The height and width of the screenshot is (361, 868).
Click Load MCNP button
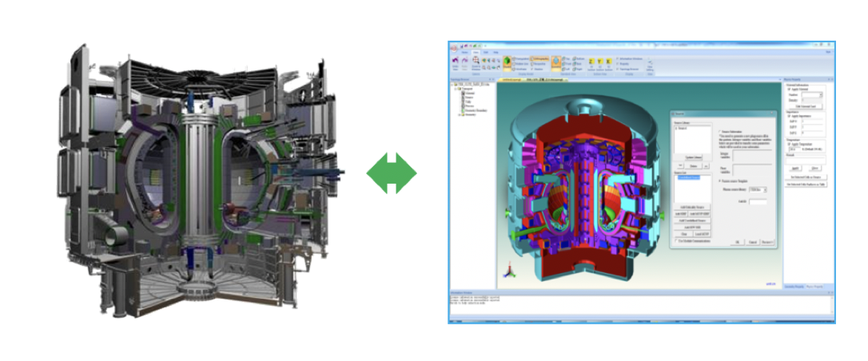pyautogui.click(x=702, y=234)
